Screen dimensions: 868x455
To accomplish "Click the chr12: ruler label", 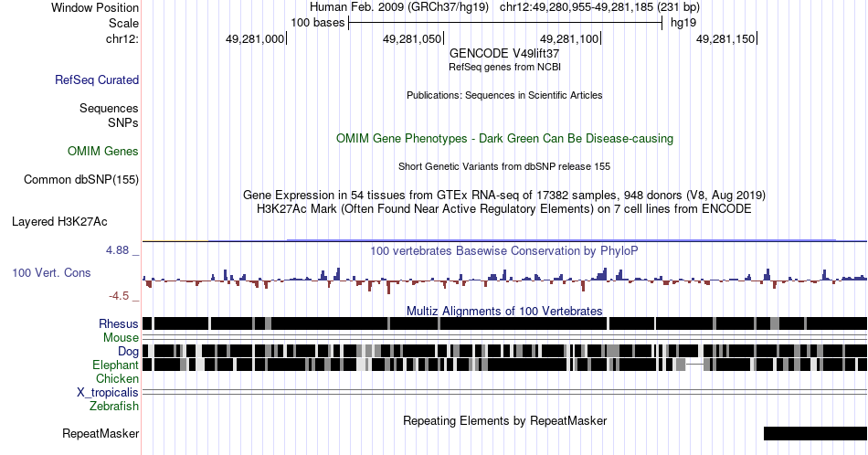I will 122,38.
